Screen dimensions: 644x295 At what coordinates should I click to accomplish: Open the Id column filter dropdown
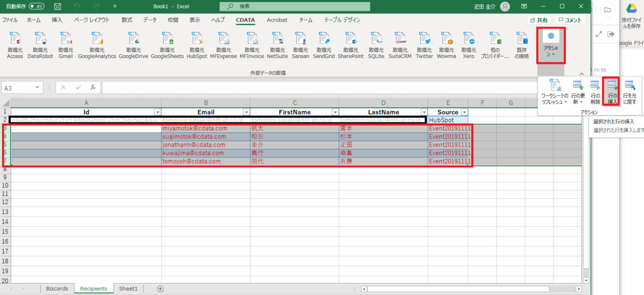(x=157, y=112)
